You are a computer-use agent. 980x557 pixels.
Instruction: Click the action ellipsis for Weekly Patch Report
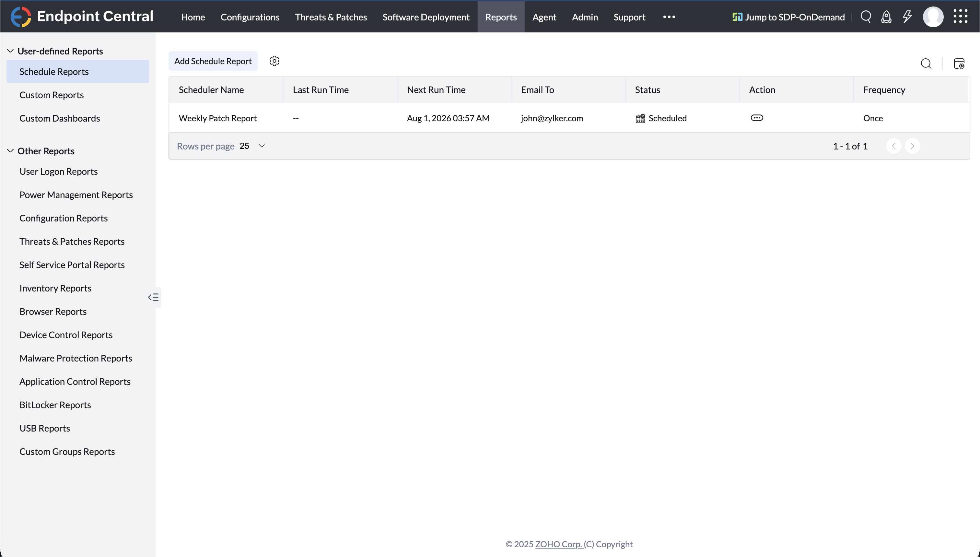(757, 118)
